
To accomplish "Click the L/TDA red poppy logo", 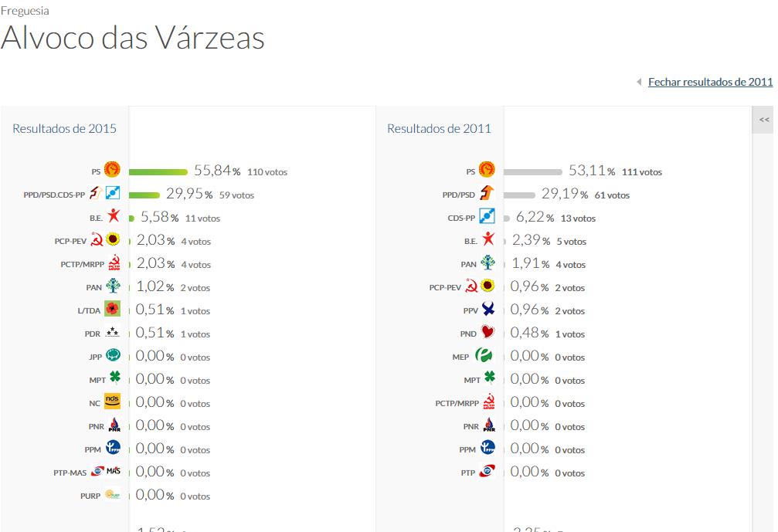I will click(x=113, y=310).
